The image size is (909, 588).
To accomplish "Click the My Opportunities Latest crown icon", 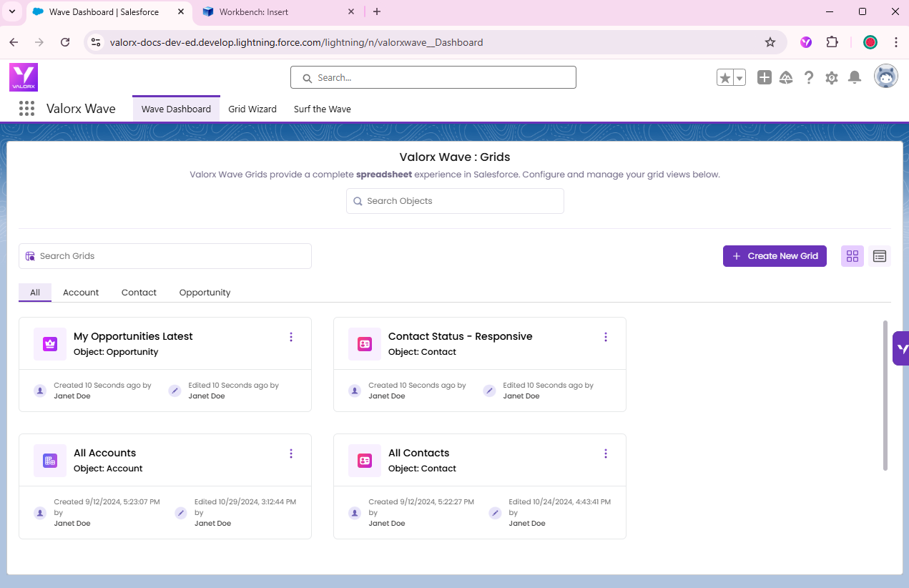I will pyautogui.click(x=50, y=344).
